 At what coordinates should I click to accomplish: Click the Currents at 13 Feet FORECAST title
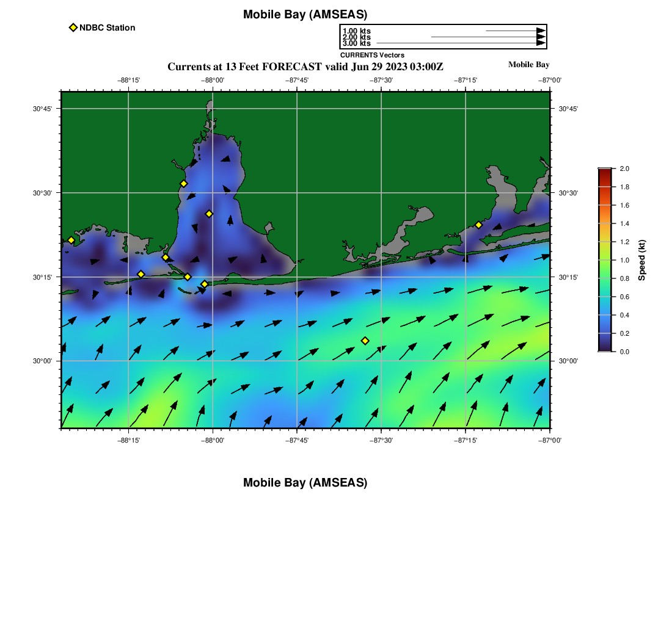[305, 67]
